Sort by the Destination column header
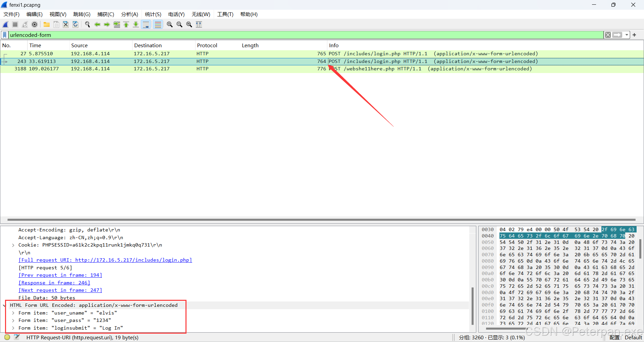This screenshot has width=644, height=342. (164, 46)
